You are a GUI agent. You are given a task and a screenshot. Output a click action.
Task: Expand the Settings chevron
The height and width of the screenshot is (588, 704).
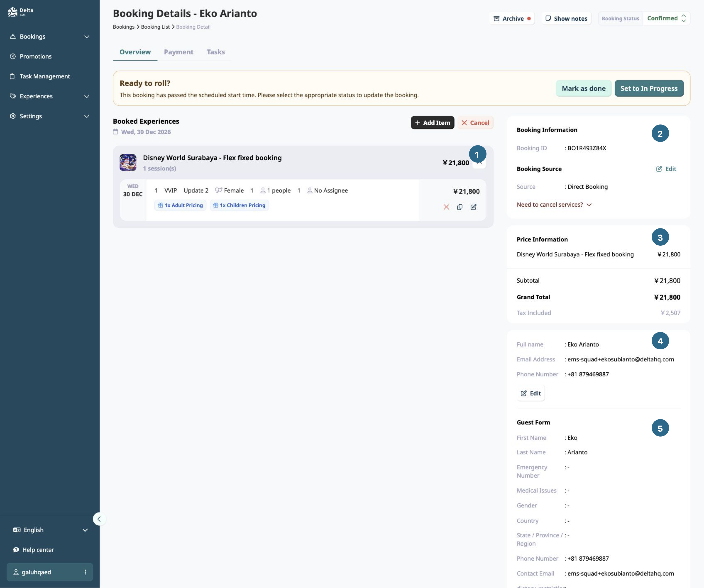(87, 116)
